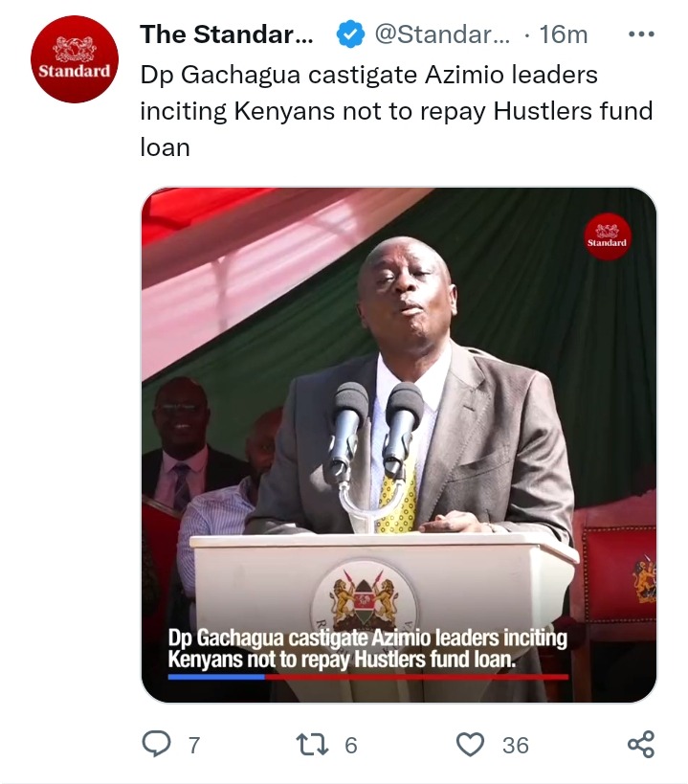The image size is (688, 784).
Task: Click the reply count 7
Action: (194, 746)
